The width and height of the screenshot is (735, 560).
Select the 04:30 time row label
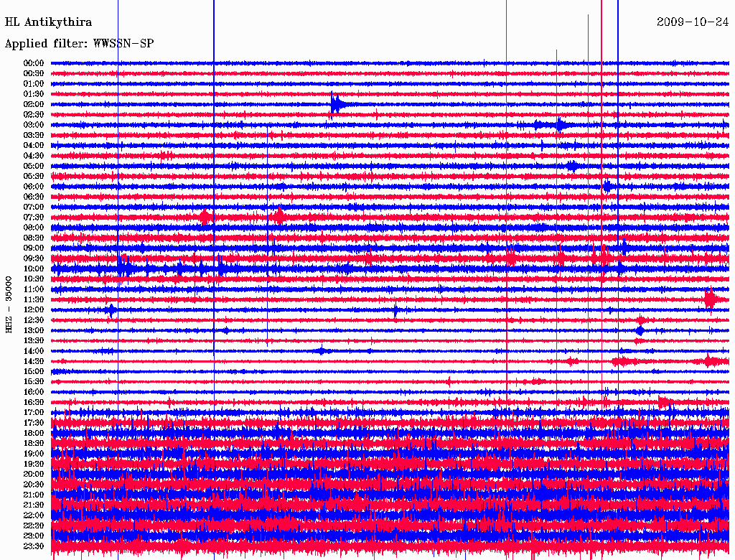click(34, 156)
